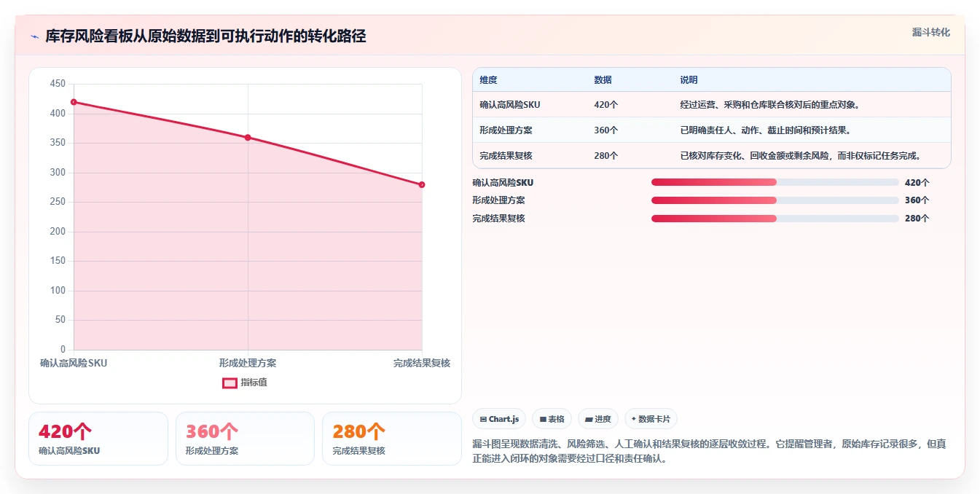Image resolution: width=980 pixels, height=494 pixels.
Task: Click the 表格 tag chip
Action: click(x=552, y=419)
